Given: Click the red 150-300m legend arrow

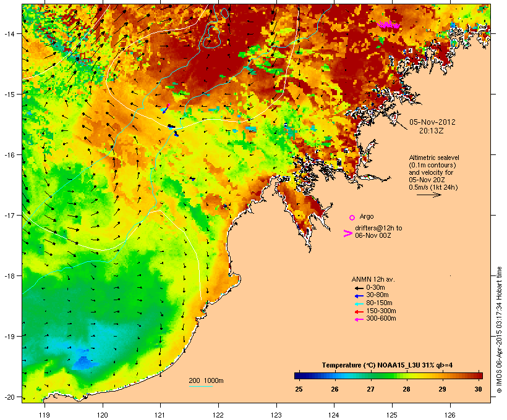Looking at the screenshot, I should pyautogui.click(x=359, y=311).
